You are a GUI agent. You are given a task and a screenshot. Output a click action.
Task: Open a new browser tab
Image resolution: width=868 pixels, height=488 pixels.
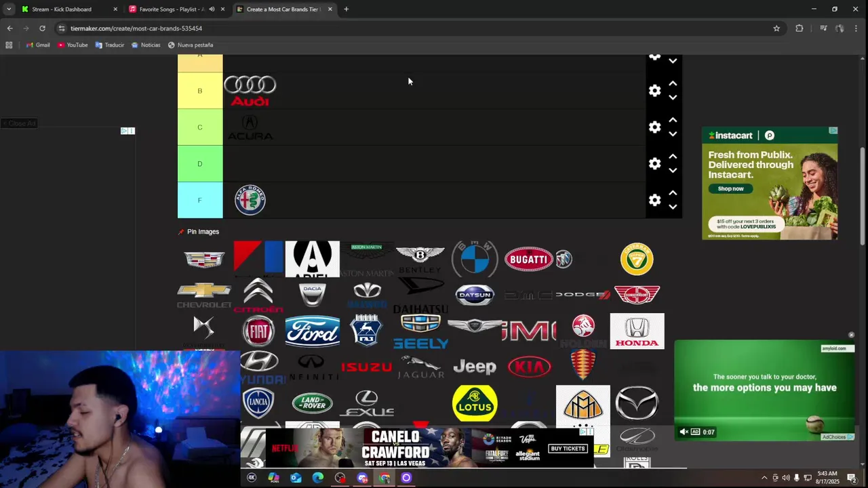point(346,9)
